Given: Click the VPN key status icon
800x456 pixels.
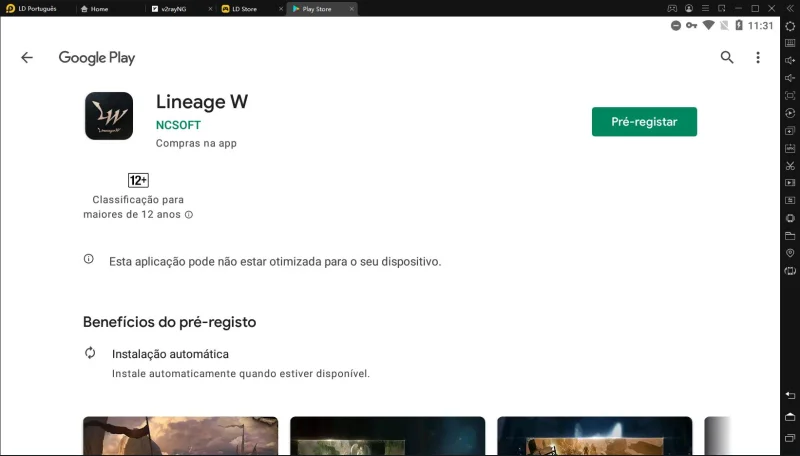Looking at the screenshot, I should (691, 25).
